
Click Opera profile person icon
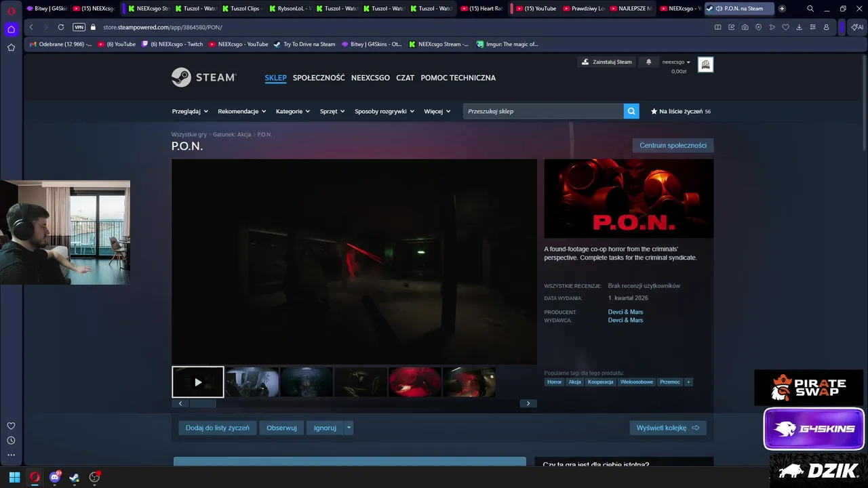tap(827, 27)
